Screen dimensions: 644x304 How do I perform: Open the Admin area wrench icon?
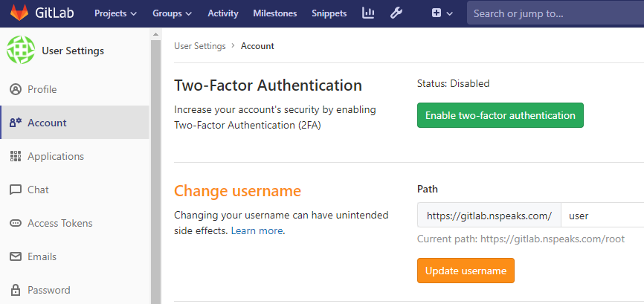coord(396,13)
